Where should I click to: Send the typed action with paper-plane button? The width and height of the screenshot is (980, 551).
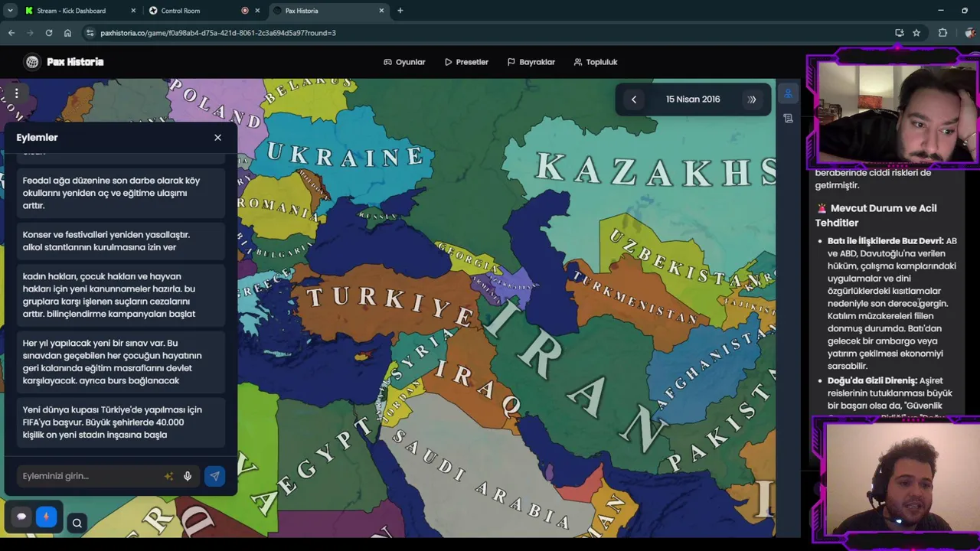[x=214, y=476]
